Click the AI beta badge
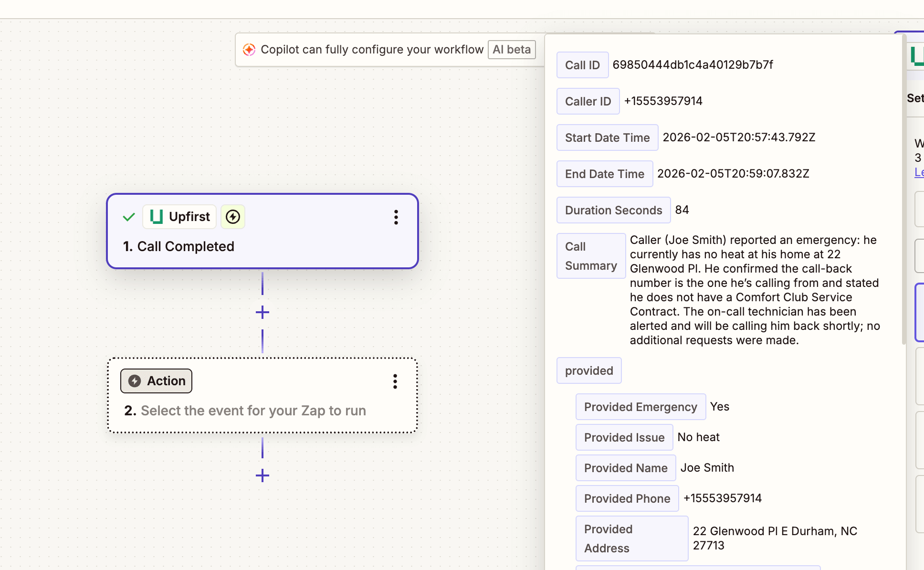 [x=512, y=49]
